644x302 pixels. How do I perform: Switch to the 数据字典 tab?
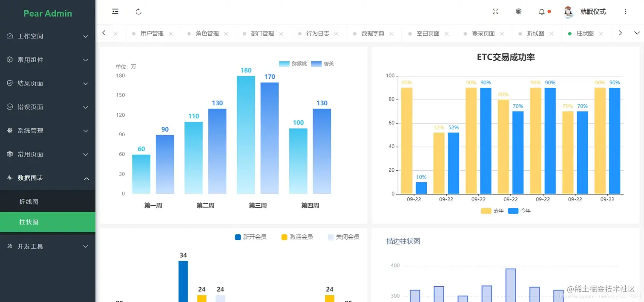(x=373, y=33)
